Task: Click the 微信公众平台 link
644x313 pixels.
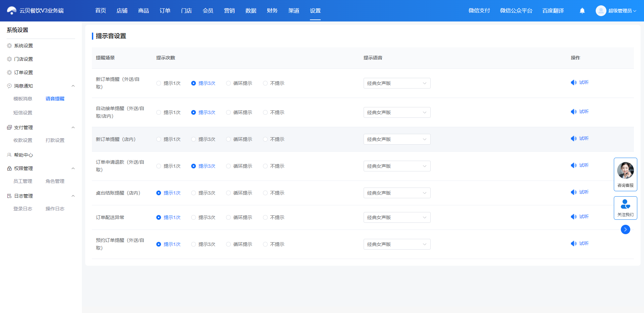Action: tap(516, 11)
